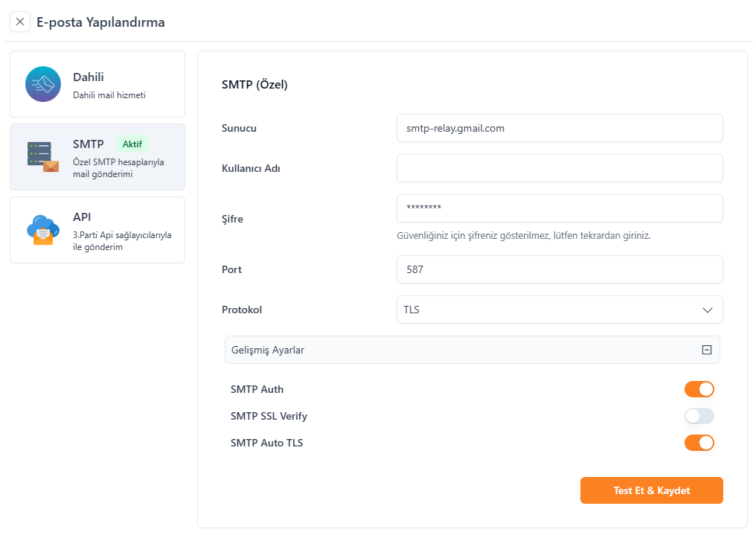Click the API cloud mail icon
The width and height of the screenshot is (756, 535).
click(x=42, y=230)
